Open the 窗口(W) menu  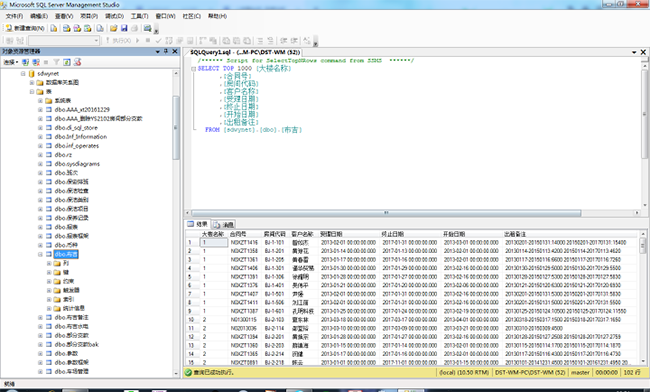(x=165, y=16)
